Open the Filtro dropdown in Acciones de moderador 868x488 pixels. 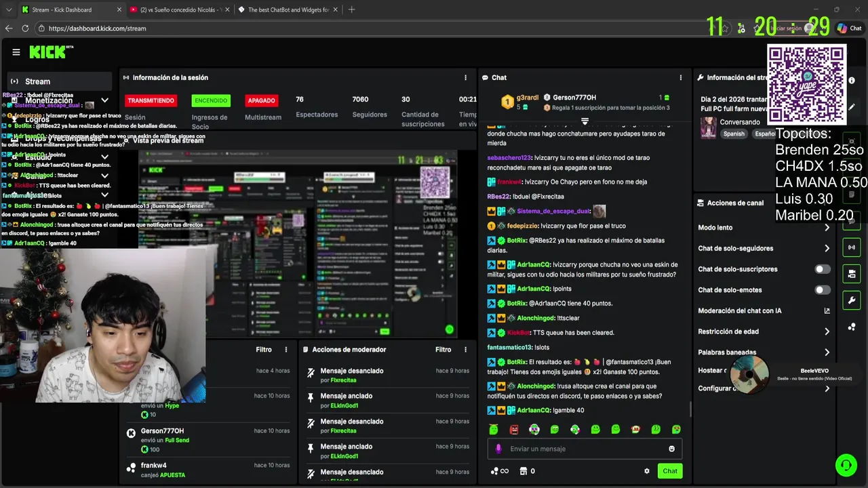(x=443, y=350)
